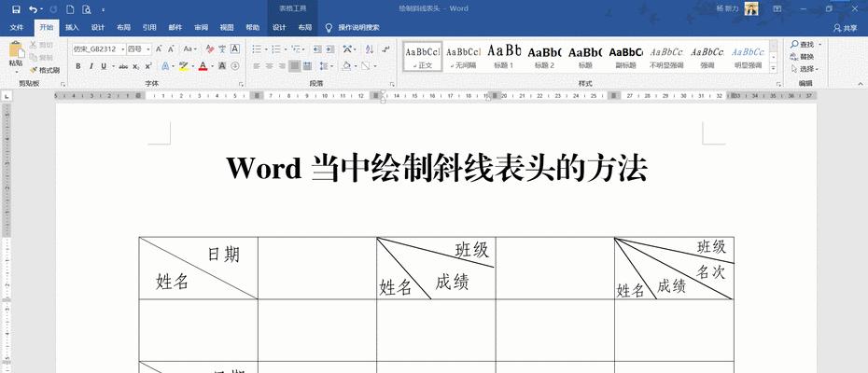Open phonetic guide (pinyin) icon
The image size is (868, 373).
(x=222, y=49)
